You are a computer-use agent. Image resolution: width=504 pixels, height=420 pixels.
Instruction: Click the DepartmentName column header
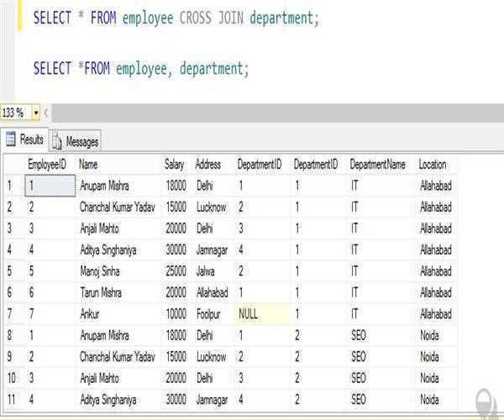pyautogui.click(x=377, y=165)
